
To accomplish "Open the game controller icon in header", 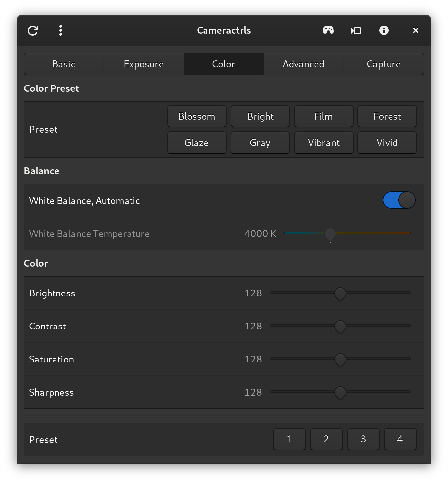I will point(328,31).
